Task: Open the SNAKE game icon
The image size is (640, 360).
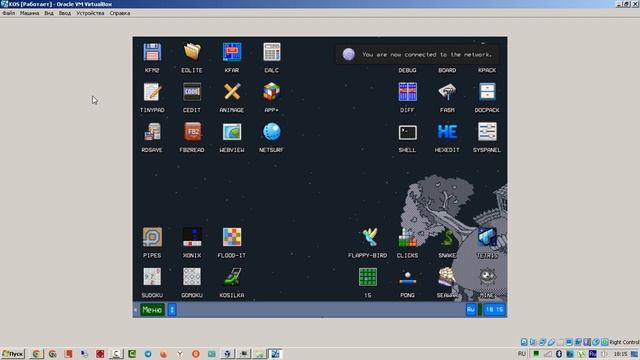Action: click(447, 237)
